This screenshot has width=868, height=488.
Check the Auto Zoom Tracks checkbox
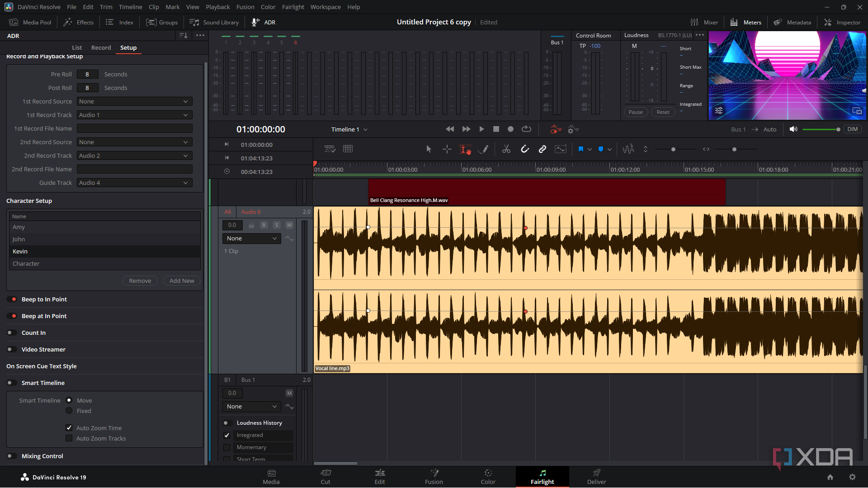(69, 438)
